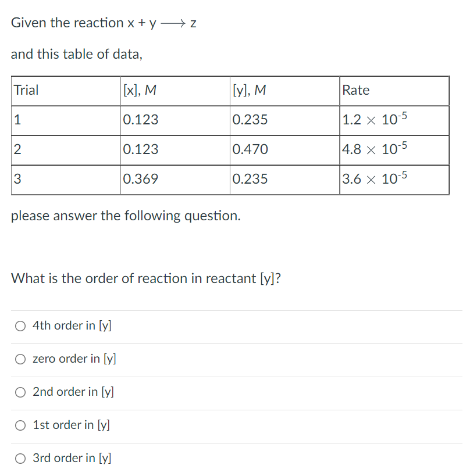The height and width of the screenshot is (476, 470).
Task: Pick the 1st order in [y] choice
Action: click(x=20, y=425)
